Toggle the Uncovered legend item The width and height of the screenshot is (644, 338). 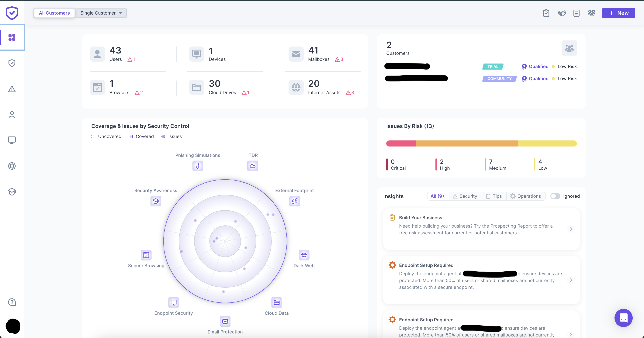click(106, 136)
